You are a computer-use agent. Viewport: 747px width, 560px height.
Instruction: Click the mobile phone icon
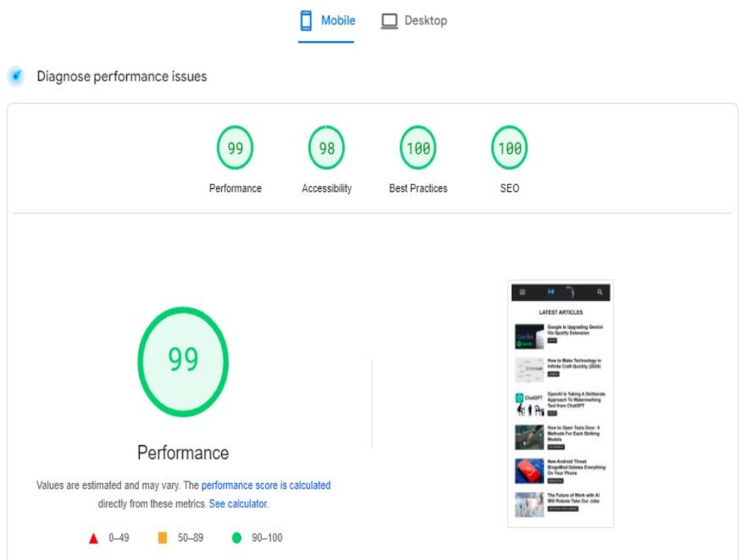306,21
